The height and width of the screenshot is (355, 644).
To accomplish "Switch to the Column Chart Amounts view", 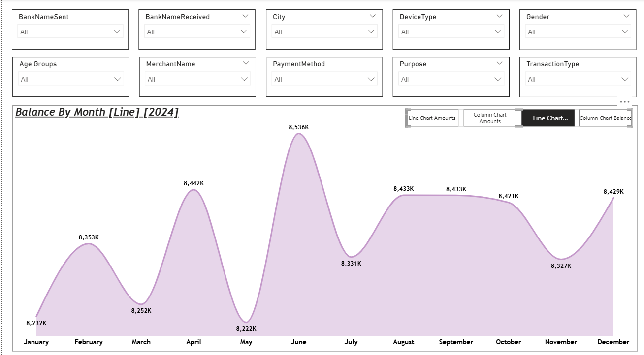I will click(490, 118).
